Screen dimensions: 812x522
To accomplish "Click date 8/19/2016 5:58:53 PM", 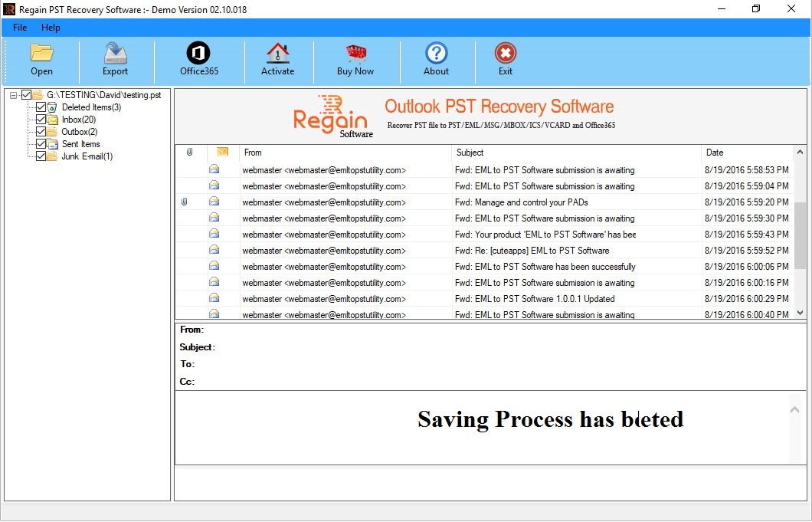I will (x=747, y=170).
